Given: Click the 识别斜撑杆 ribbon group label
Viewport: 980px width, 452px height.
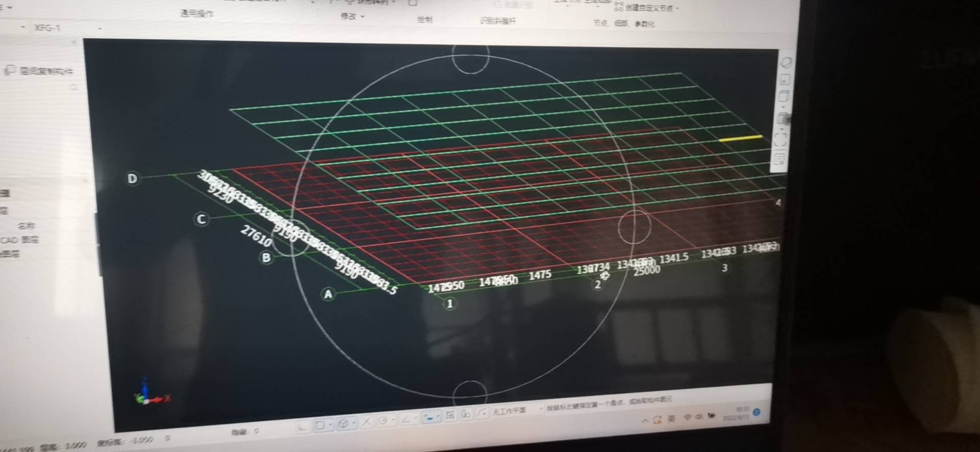Looking at the screenshot, I should (498, 21).
